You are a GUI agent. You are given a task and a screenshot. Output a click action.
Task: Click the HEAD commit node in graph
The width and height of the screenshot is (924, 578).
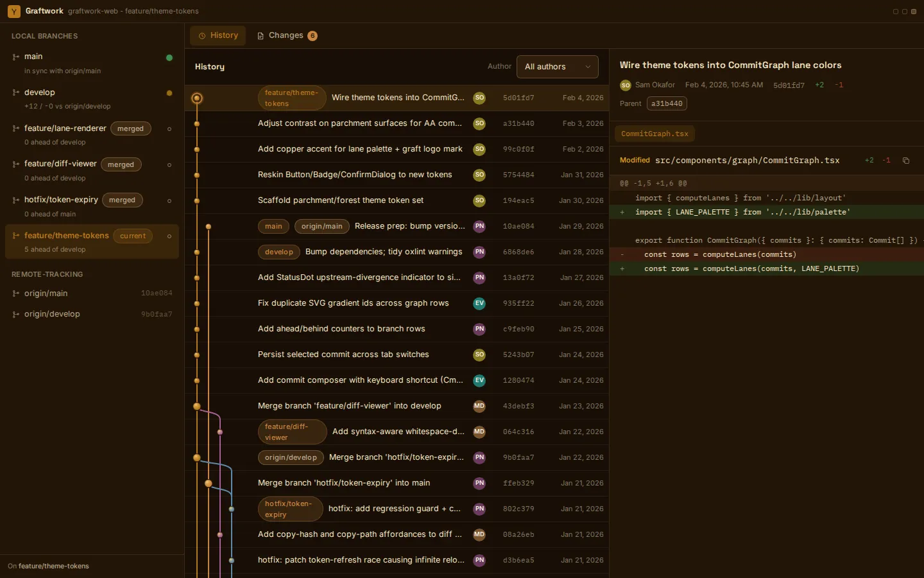[197, 98]
